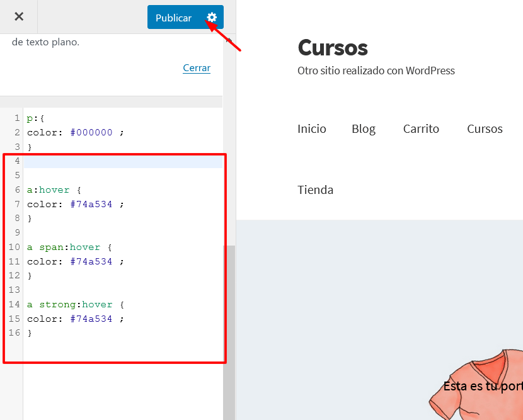Viewport: 523px width, 420px height.
Task: Open the Blog menu item
Action: pos(364,129)
